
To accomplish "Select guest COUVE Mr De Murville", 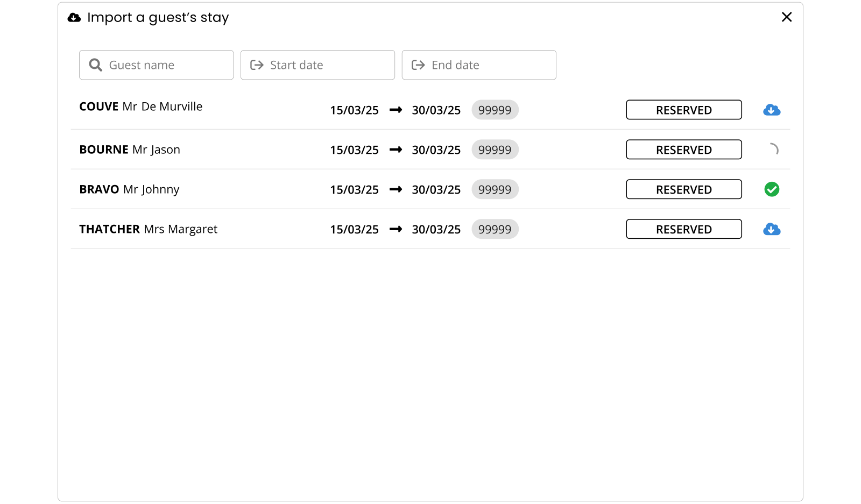I will click(x=141, y=107).
